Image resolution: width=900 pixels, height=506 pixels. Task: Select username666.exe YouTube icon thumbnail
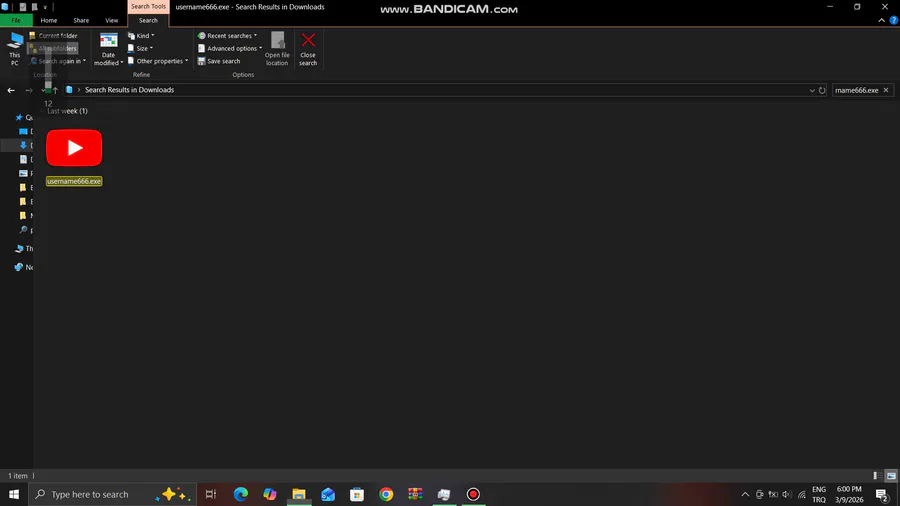tap(74, 147)
